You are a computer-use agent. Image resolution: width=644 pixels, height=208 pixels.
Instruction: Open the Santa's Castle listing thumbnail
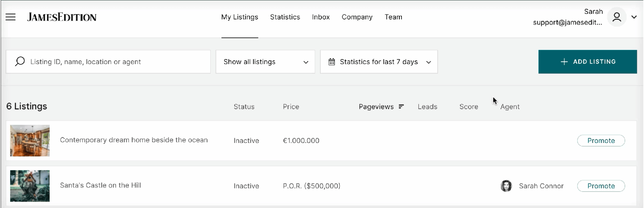pos(30,186)
